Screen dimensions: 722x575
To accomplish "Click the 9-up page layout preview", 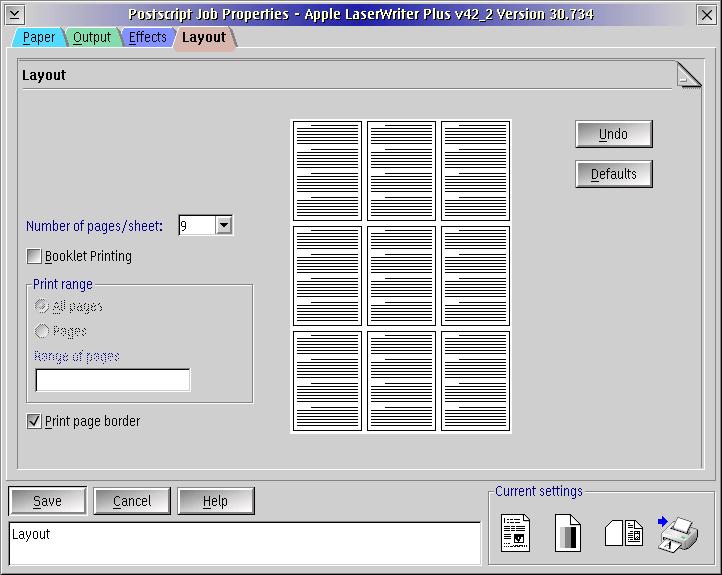I will click(401, 276).
